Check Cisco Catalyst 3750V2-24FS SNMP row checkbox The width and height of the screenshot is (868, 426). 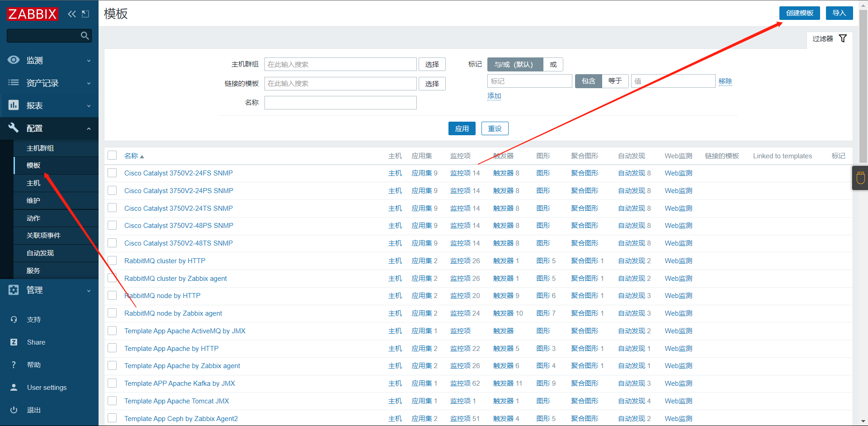point(112,173)
